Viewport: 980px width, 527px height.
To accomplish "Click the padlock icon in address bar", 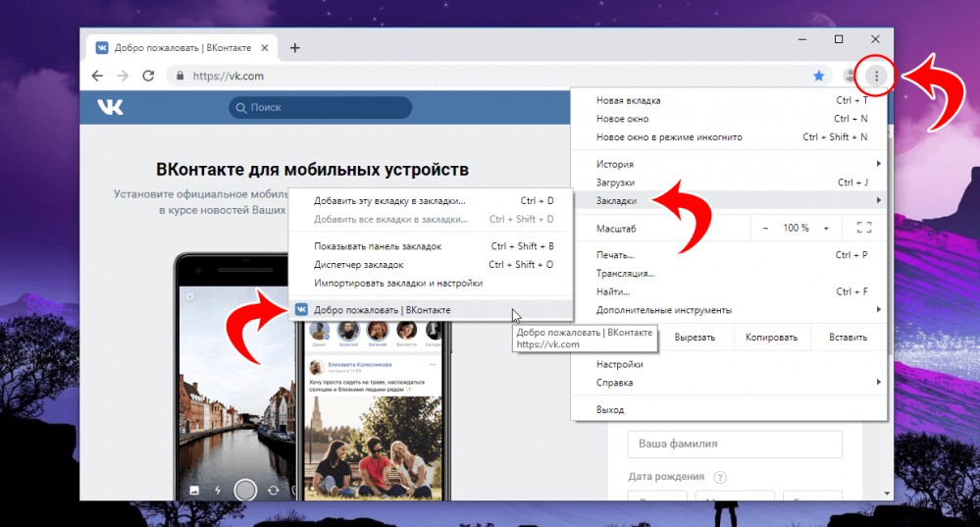I will click(x=180, y=76).
